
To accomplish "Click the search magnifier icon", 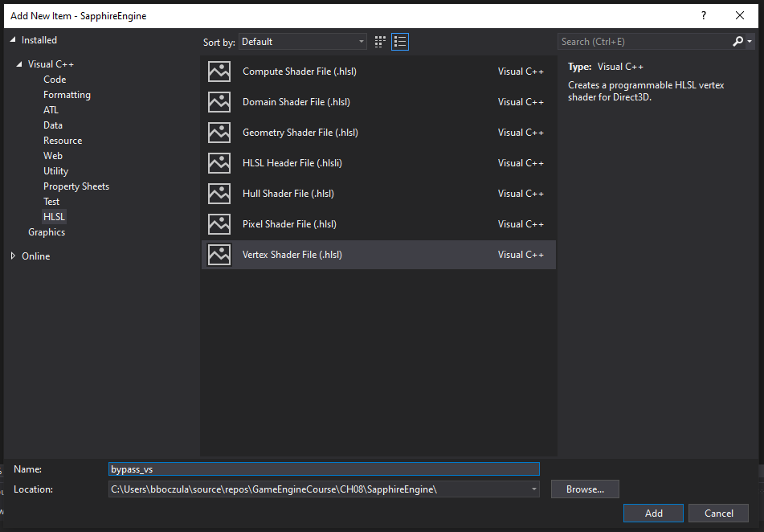I will 738,42.
